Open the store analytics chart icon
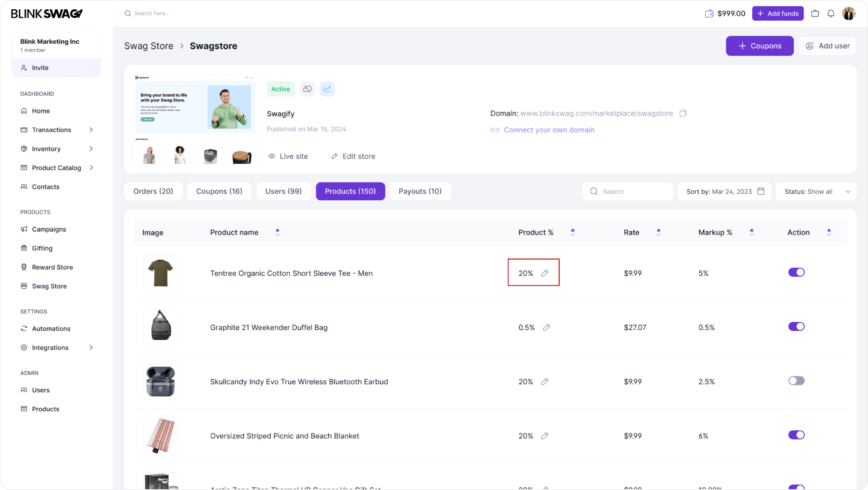This screenshot has height=490, width=868. click(327, 89)
